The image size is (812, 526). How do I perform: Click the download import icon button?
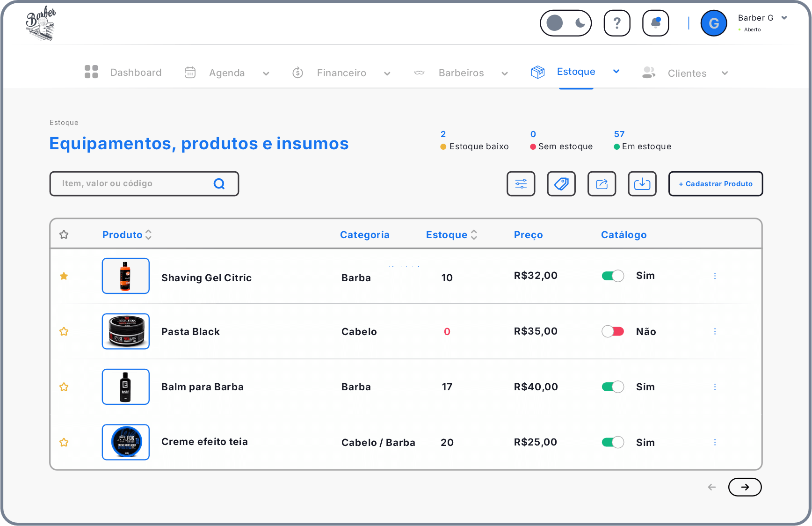pyautogui.click(x=642, y=183)
